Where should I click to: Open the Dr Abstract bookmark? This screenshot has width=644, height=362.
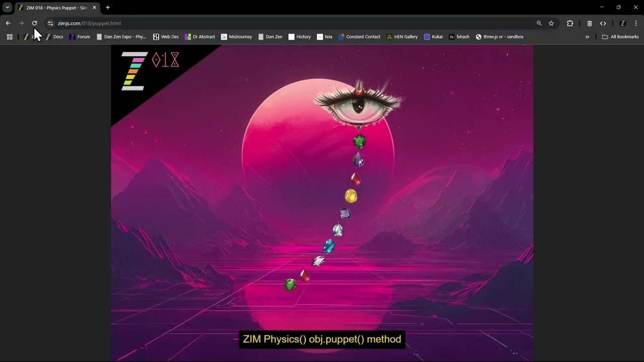click(200, 37)
